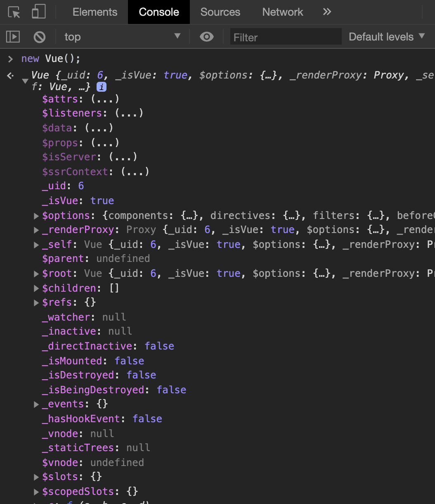Click the _vnode: null row
The width and height of the screenshot is (435, 504).
[78, 433]
